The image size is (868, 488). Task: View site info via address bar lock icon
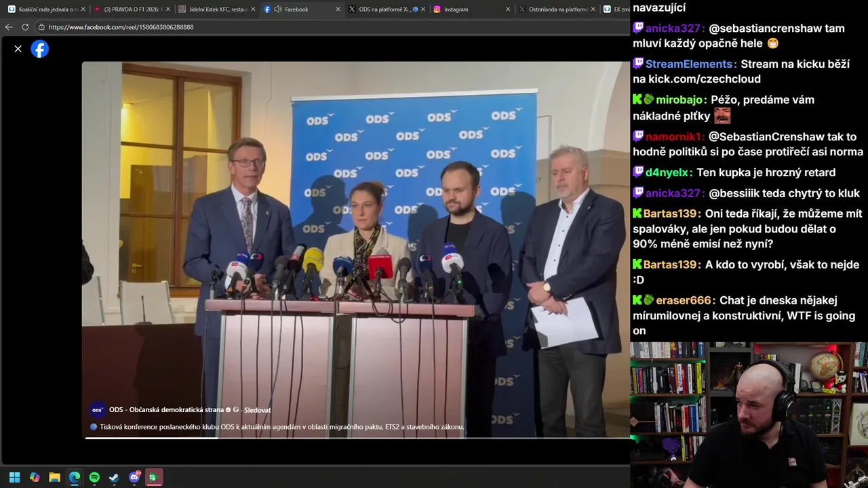pyautogui.click(x=41, y=27)
